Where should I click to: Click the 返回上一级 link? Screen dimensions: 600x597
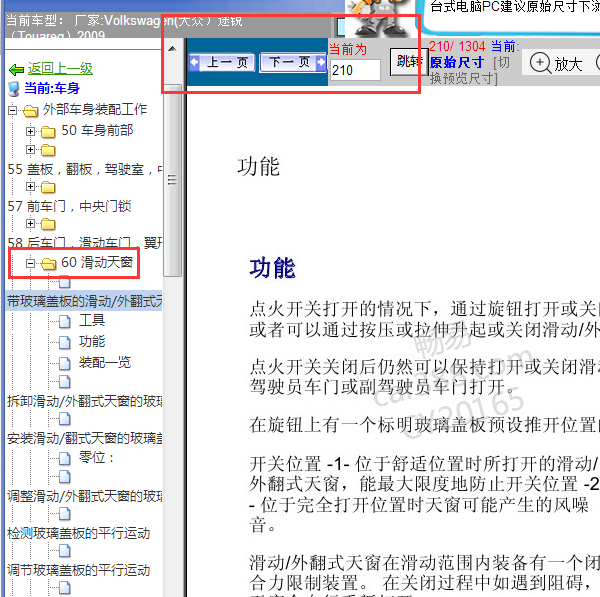(60, 69)
